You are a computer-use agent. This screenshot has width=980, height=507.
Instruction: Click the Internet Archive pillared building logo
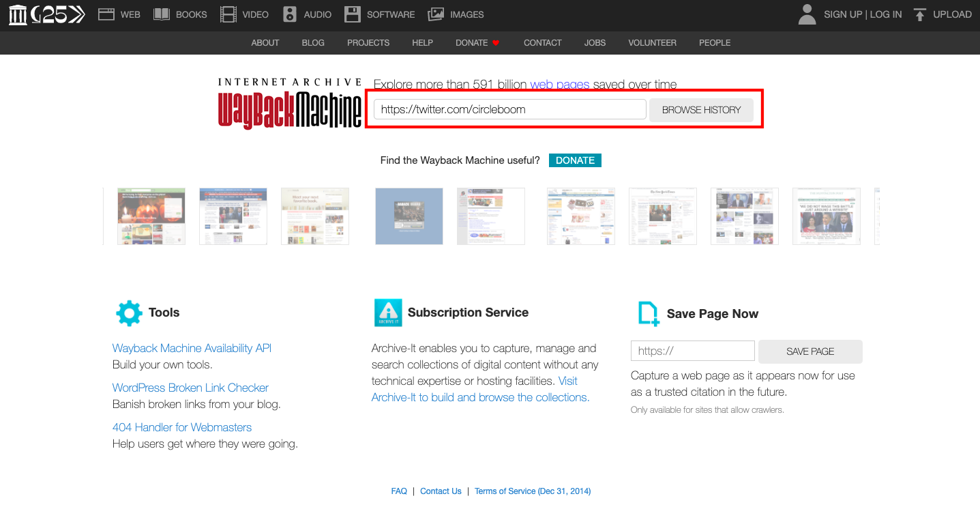pos(18,14)
